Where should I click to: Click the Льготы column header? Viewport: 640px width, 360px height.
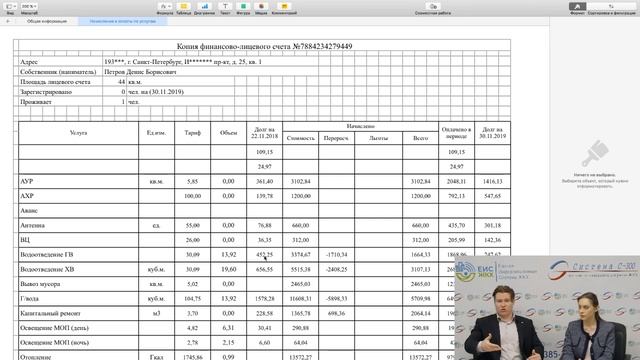tap(378, 138)
